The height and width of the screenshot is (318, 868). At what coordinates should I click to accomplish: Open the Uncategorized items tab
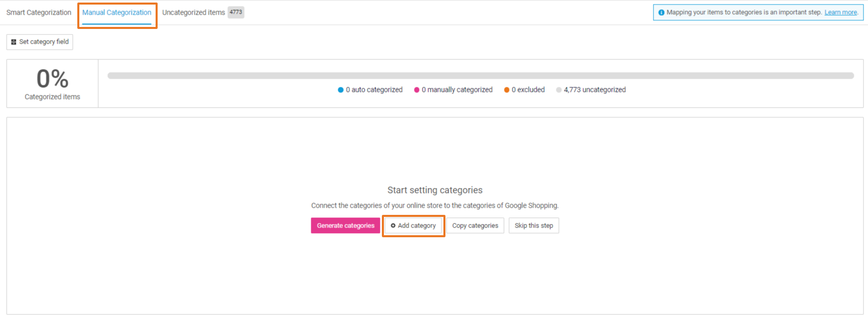[193, 13]
